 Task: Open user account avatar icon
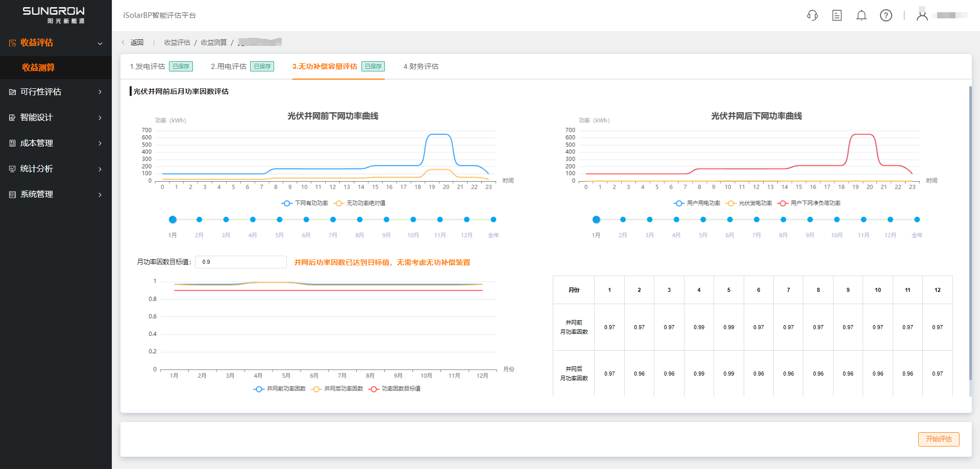[x=922, y=15]
